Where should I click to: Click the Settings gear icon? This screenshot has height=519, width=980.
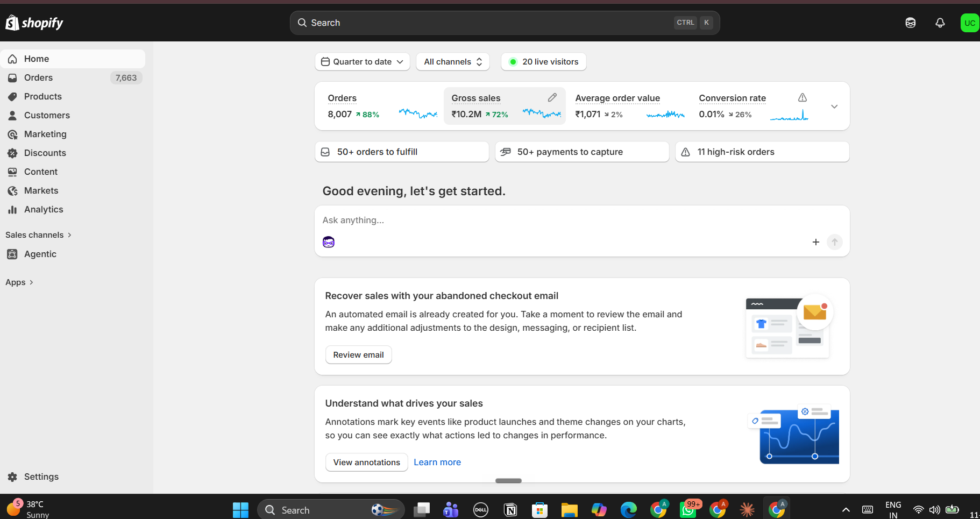pos(12,477)
